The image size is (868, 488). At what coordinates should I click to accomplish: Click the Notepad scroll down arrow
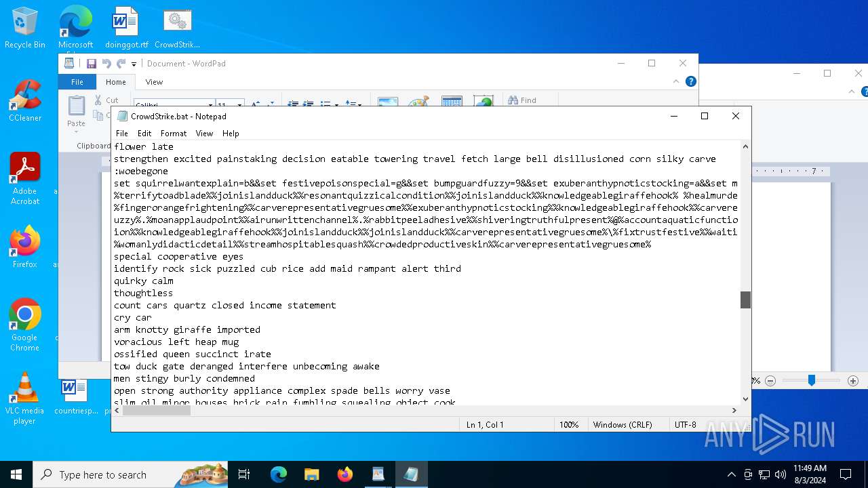[x=745, y=399]
